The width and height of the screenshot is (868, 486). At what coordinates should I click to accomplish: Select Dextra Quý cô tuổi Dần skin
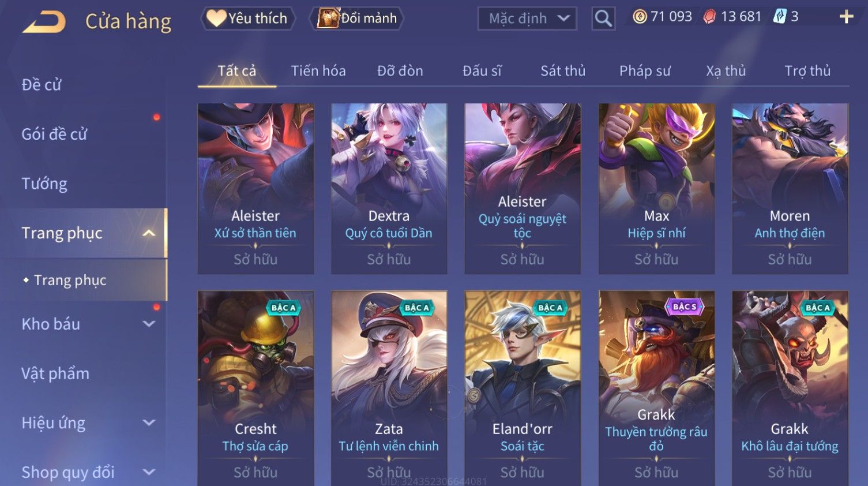pyautogui.click(x=389, y=188)
